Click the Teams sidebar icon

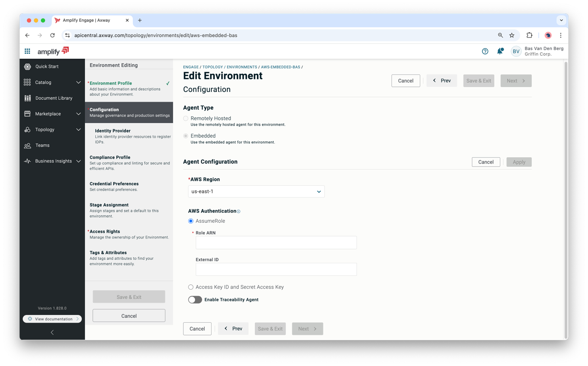click(x=27, y=146)
